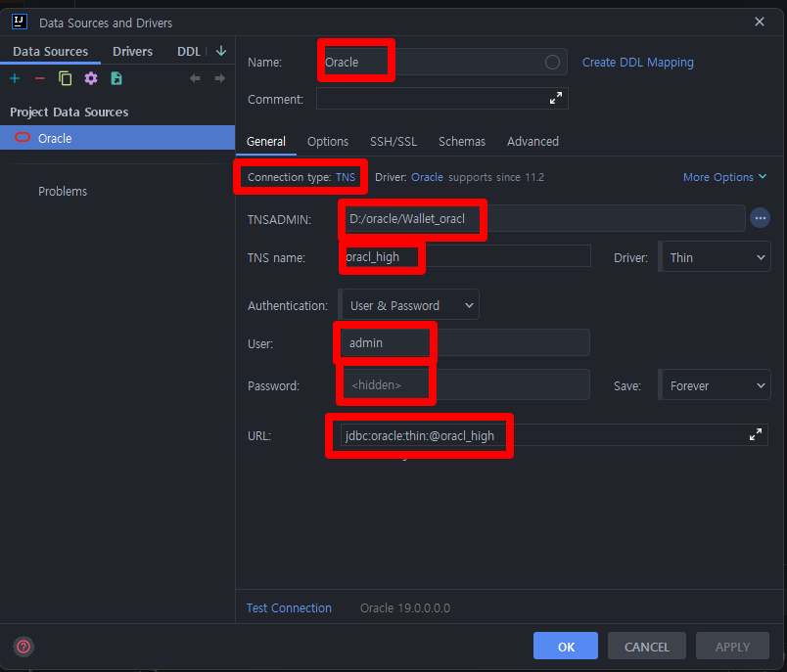Switch to the Data Sources tab
787x672 pixels.
(50, 52)
